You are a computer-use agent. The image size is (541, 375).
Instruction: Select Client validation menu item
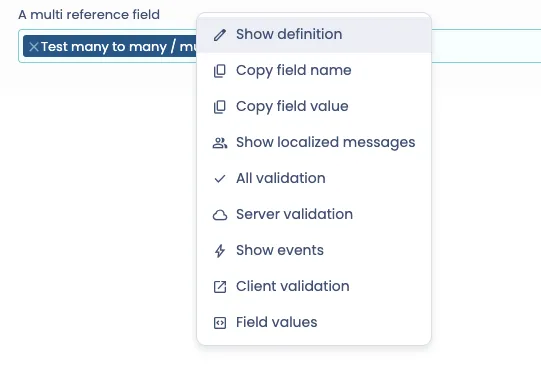[314, 286]
